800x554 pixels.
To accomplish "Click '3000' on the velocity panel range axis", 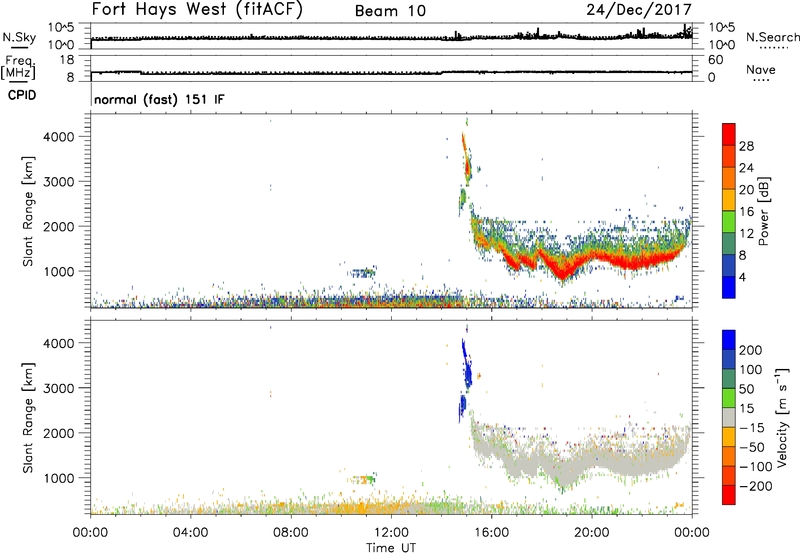I will tap(59, 388).
